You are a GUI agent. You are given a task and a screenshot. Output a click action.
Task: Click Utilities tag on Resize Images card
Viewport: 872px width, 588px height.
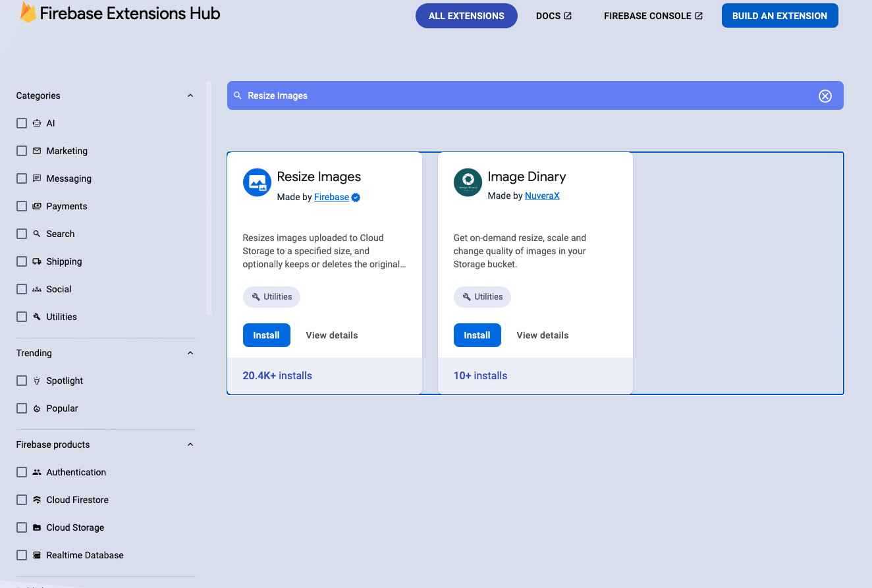[x=271, y=297]
